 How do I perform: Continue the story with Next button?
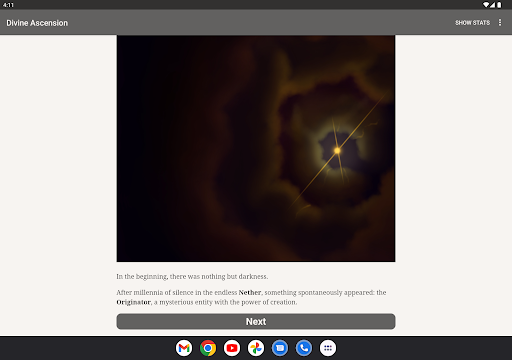click(256, 321)
